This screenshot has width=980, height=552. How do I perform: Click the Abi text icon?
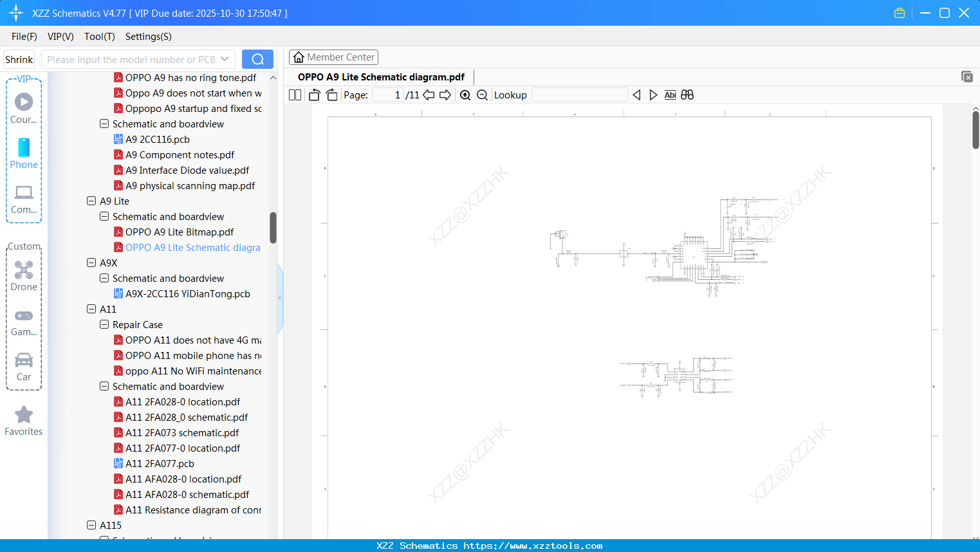[x=670, y=95]
